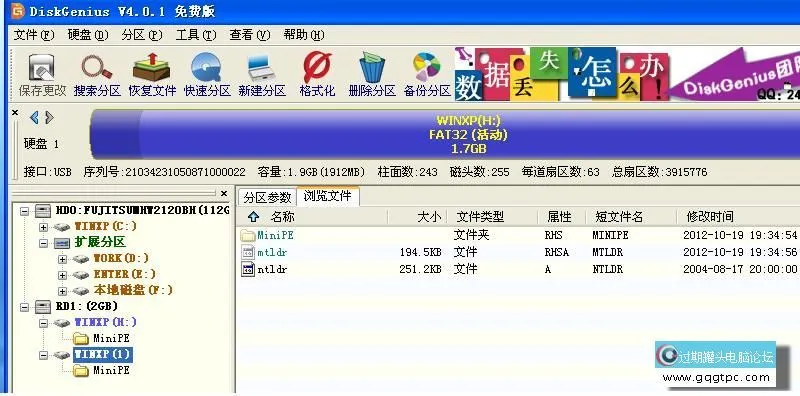
Task: Click the ENTER (E:) drive icon
Action: click(x=81, y=275)
